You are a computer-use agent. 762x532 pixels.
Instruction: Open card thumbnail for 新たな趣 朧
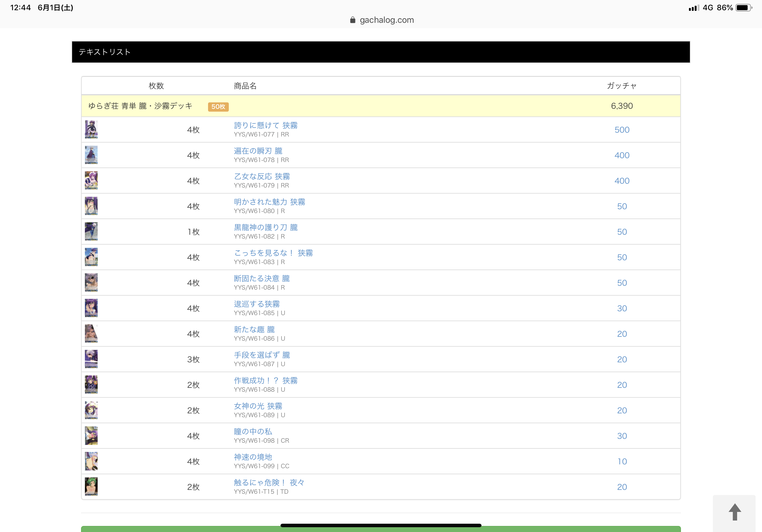click(91, 334)
